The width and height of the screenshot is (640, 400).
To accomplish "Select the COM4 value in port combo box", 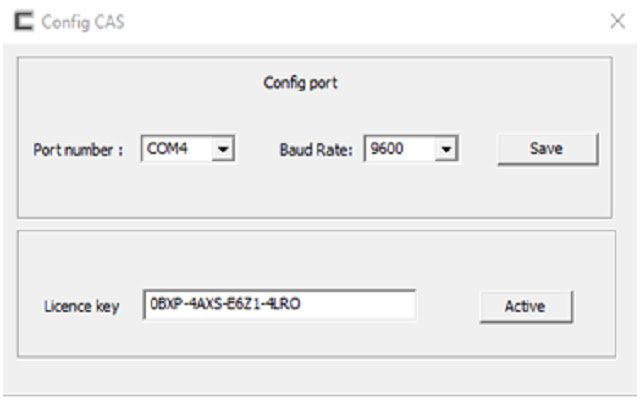I will (x=167, y=149).
